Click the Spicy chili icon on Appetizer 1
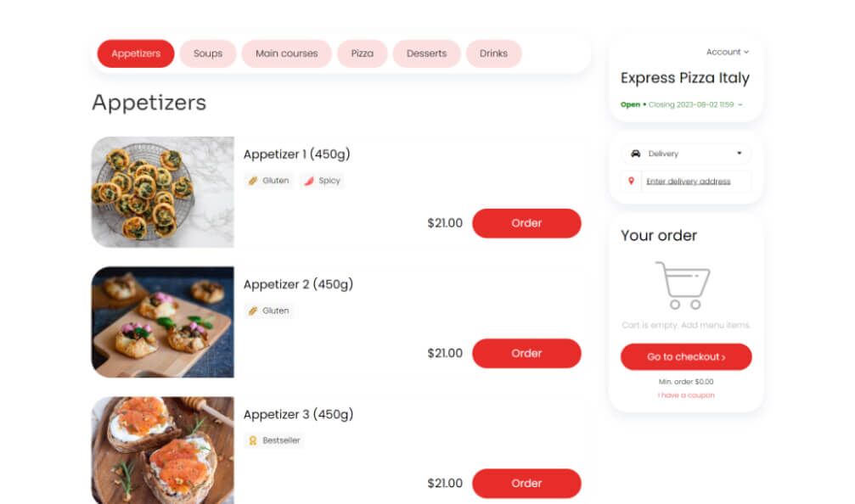This screenshot has height=504, width=855. (311, 180)
